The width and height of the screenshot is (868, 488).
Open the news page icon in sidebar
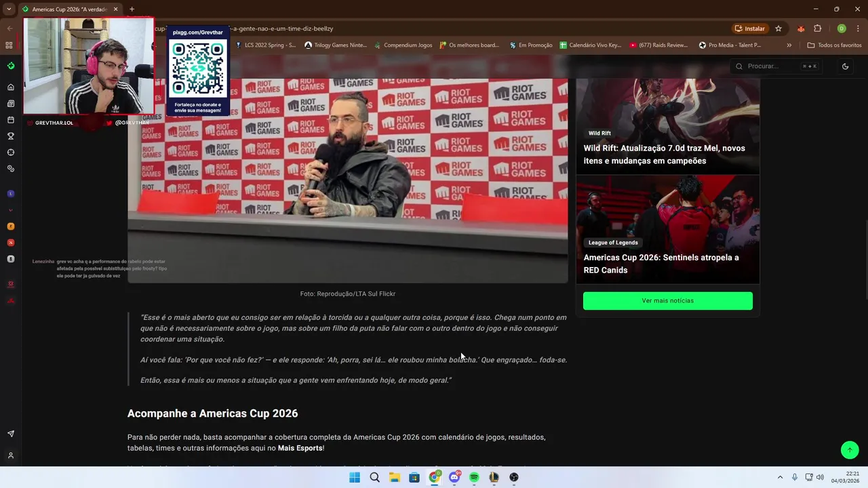[x=10, y=104]
